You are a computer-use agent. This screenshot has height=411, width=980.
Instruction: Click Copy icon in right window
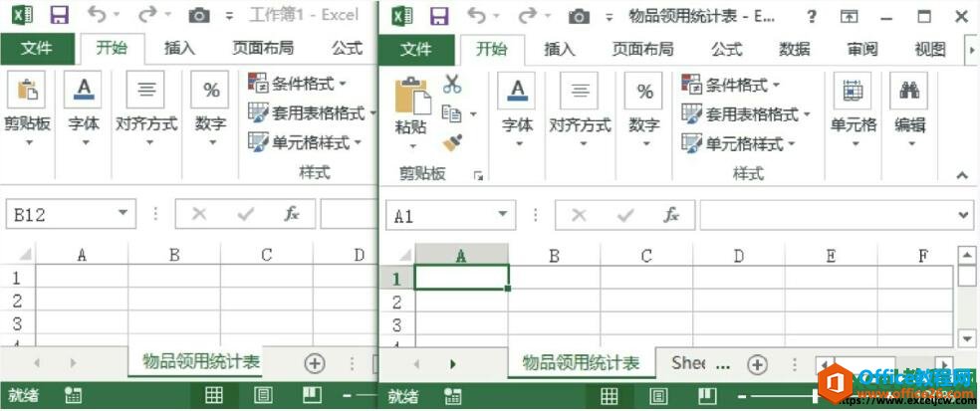451,113
